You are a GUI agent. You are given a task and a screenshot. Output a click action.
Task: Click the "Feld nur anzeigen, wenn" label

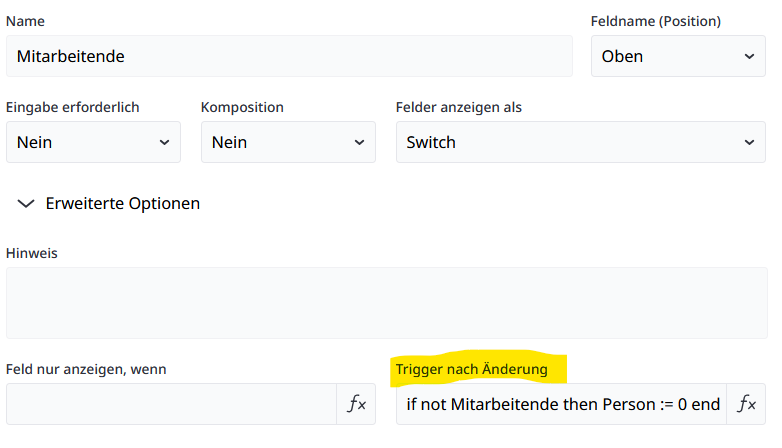point(86,369)
